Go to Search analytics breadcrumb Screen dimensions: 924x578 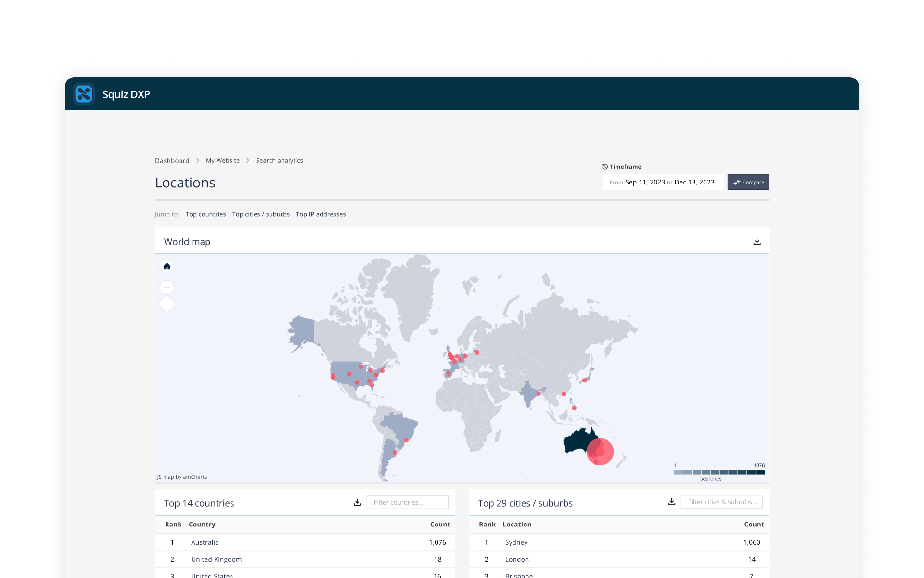[x=280, y=161]
